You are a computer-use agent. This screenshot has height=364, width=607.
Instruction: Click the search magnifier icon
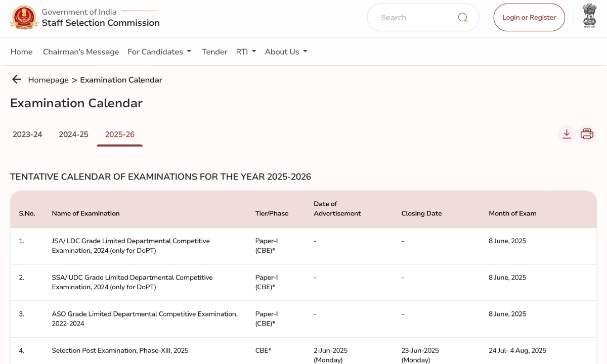[x=462, y=17]
